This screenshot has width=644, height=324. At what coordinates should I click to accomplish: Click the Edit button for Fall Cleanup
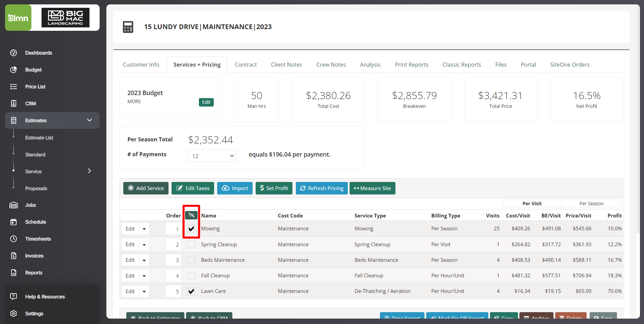tap(130, 276)
